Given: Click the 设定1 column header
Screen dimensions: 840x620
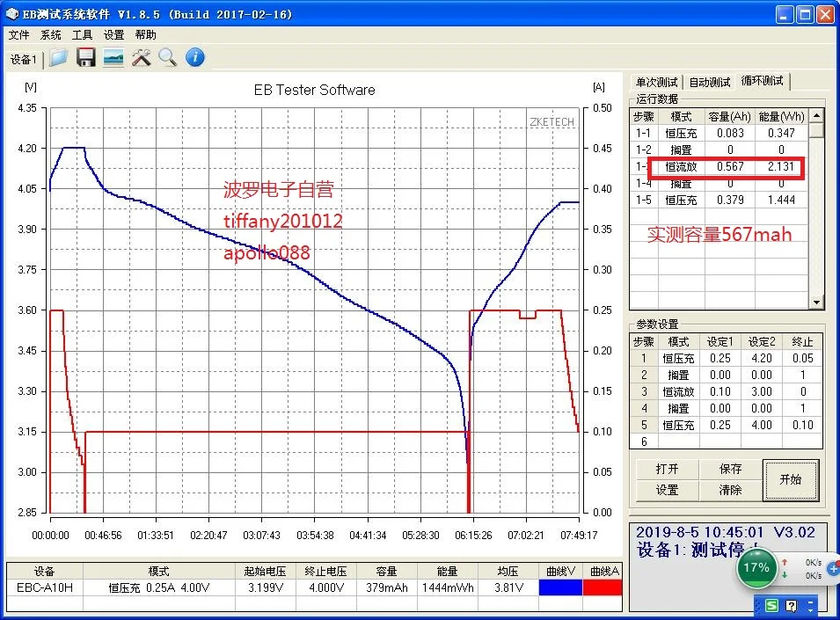Looking at the screenshot, I should (719, 341).
